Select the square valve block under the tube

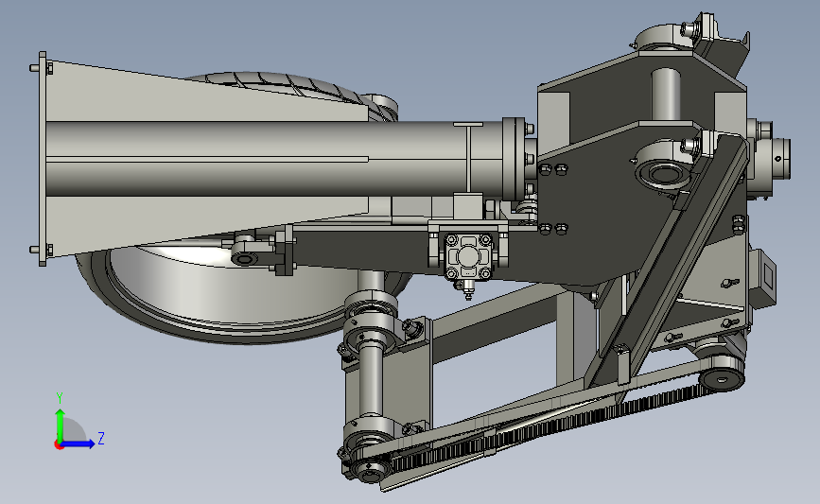click(468, 256)
